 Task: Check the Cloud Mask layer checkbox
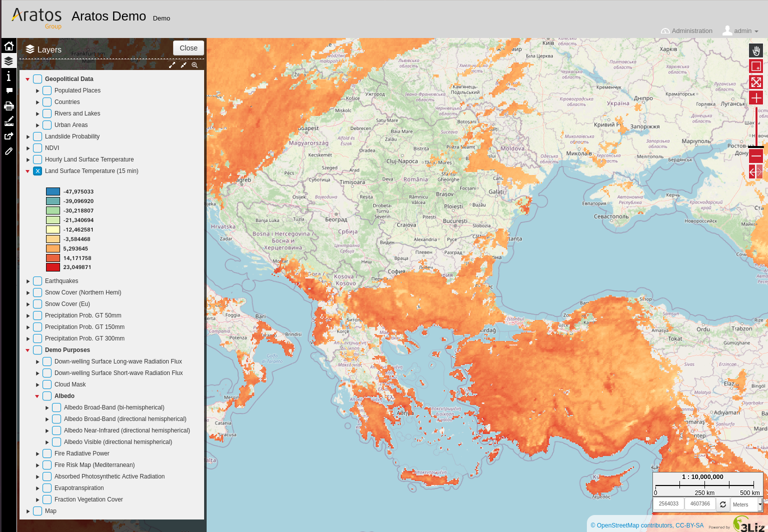pos(47,384)
